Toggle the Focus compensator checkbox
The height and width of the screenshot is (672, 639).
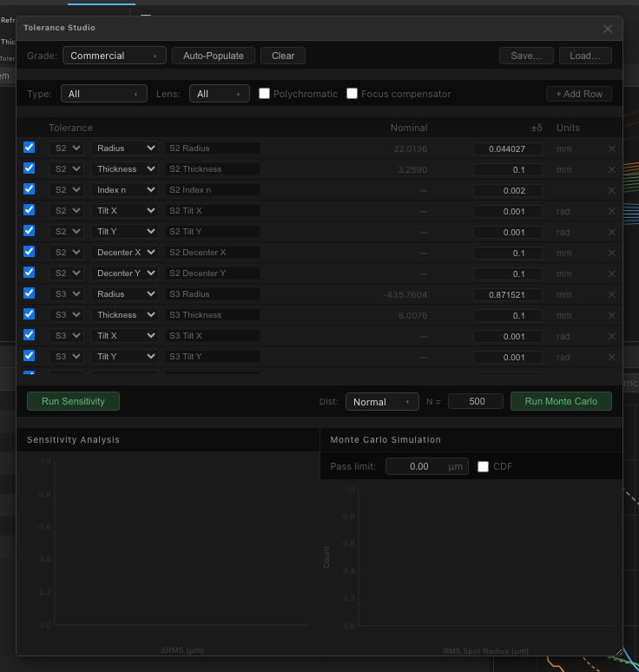point(352,94)
